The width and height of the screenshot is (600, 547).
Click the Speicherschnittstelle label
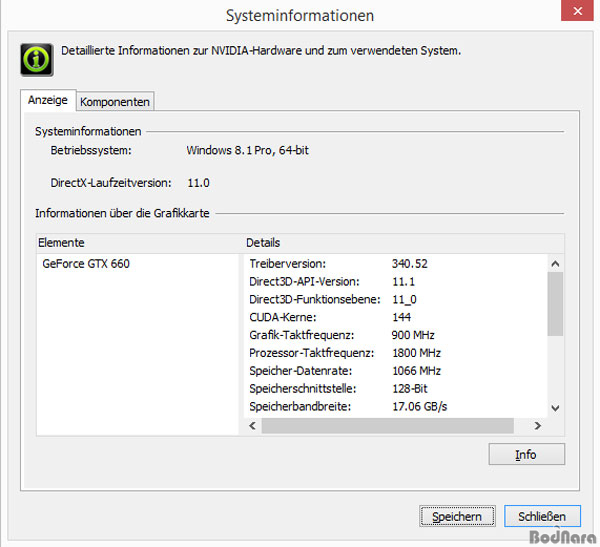pyautogui.click(x=303, y=389)
